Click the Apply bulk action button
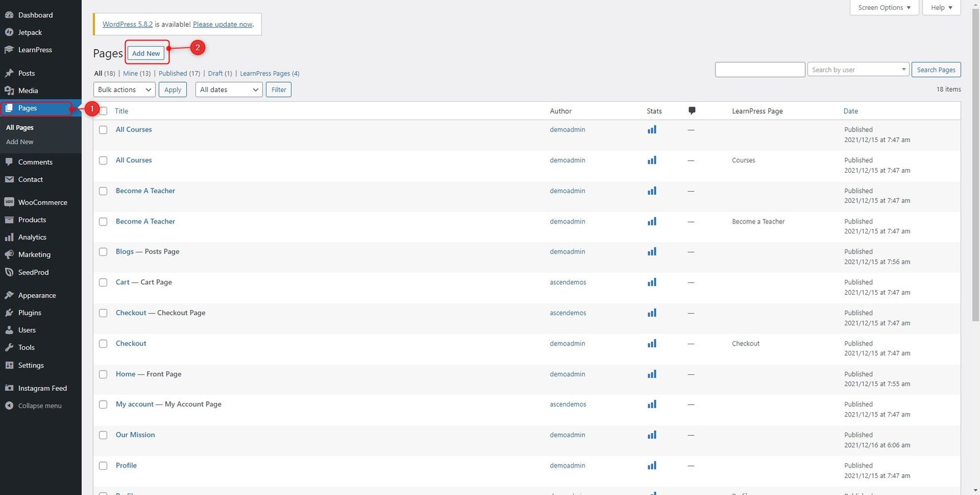 (x=173, y=89)
